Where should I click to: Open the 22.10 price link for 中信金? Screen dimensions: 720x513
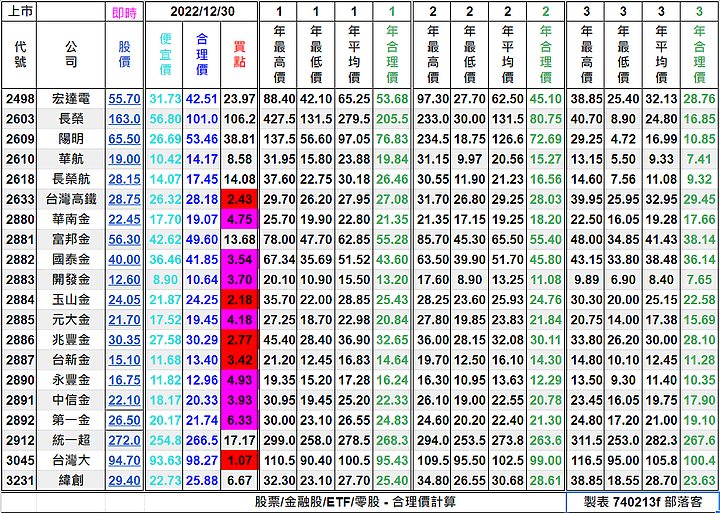pos(124,400)
